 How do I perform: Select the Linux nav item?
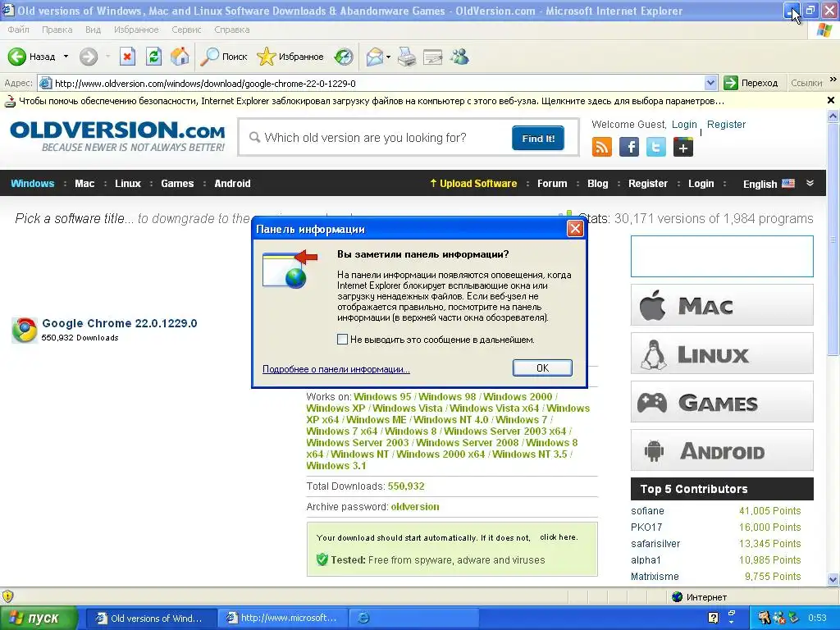pos(128,183)
